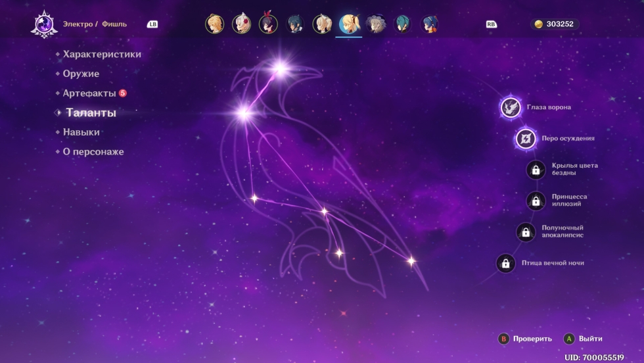Click the Electro element emblem icon
This screenshot has height=363, width=644.
tap(43, 24)
